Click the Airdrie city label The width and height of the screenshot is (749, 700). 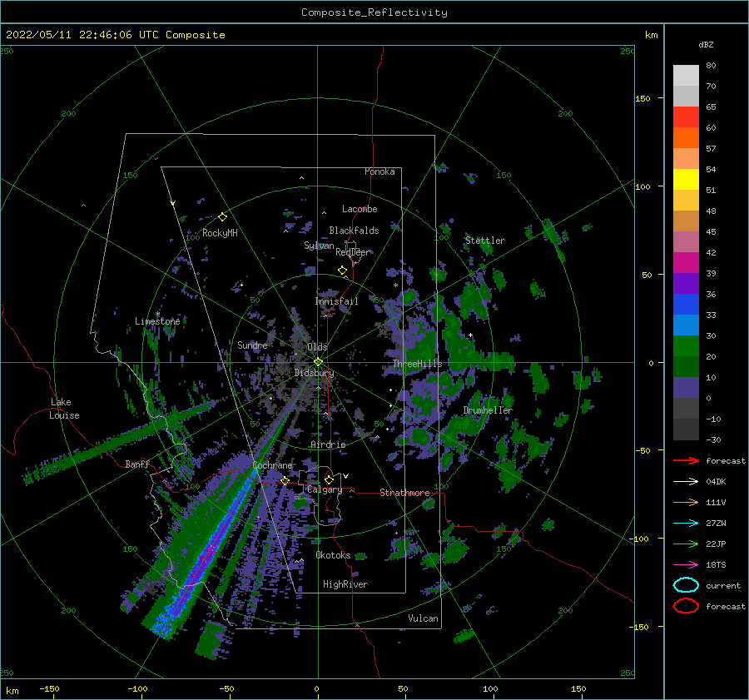tap(328, 444)
